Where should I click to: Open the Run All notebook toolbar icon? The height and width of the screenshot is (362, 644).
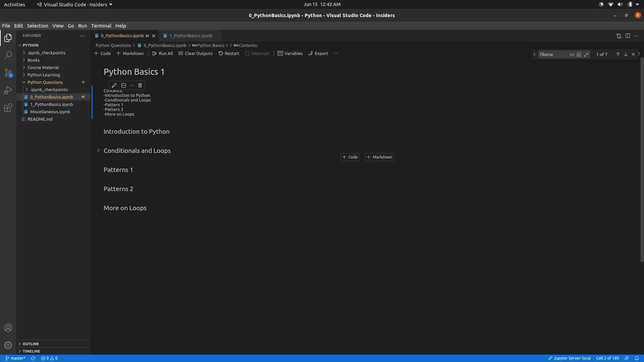coord(163,53)
